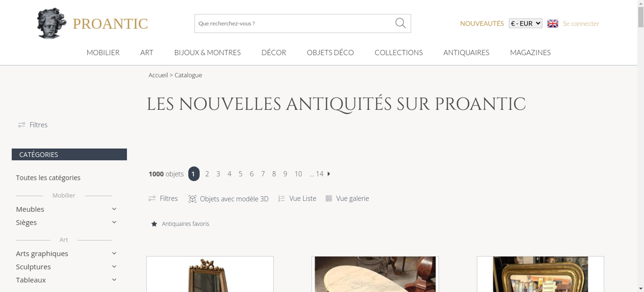Open sidebar Filtres sliders icon

(22, 125)
